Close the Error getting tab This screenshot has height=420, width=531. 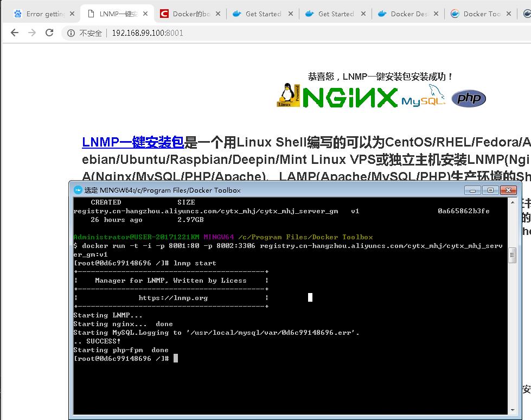pos(72,14)
